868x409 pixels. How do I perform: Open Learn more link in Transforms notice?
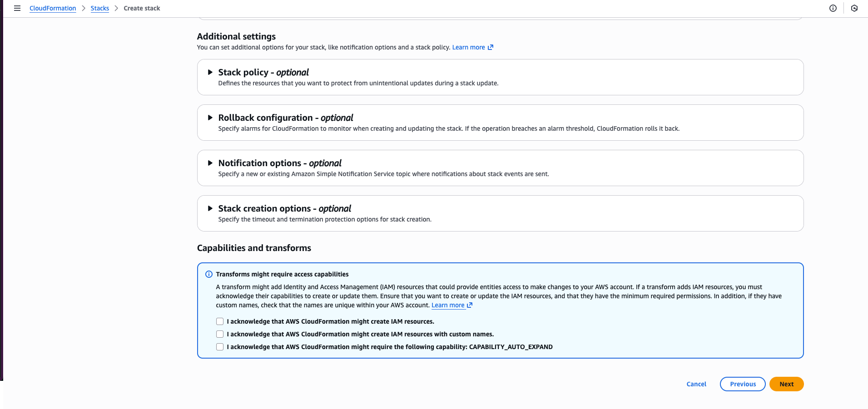[x=448, y=305]
